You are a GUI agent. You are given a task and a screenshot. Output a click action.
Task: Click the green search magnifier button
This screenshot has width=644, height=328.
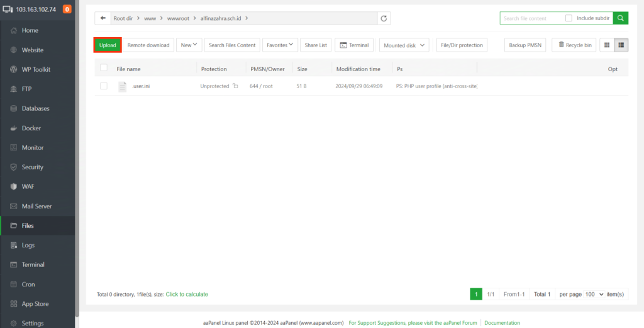pos(620,18)
